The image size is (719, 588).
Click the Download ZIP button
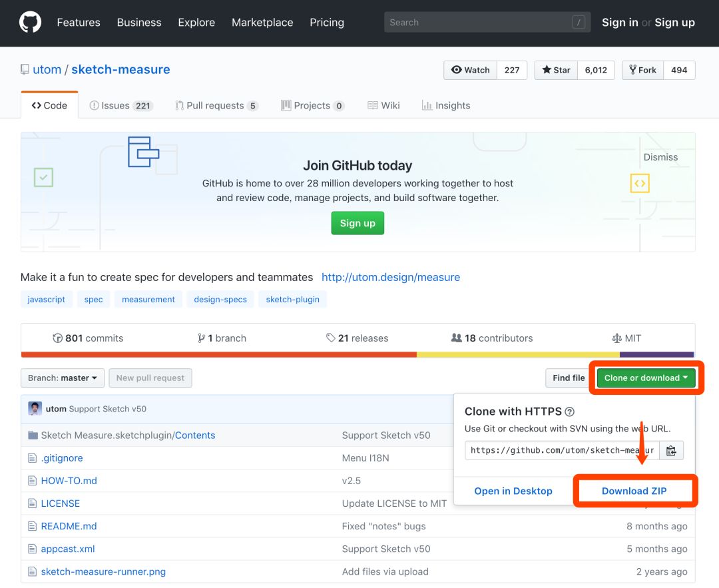pos(634,491)
